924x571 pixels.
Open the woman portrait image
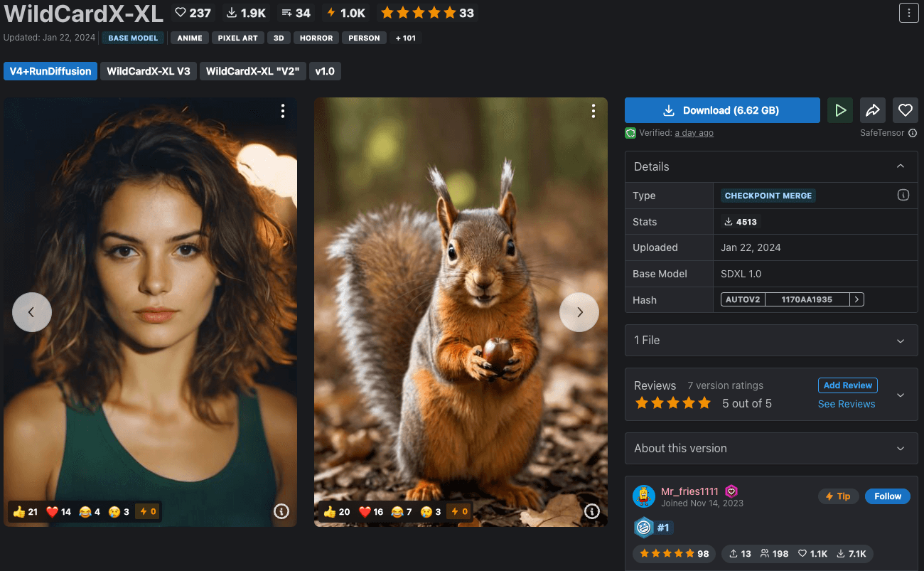pyautogui.click(x=150, y=312)
